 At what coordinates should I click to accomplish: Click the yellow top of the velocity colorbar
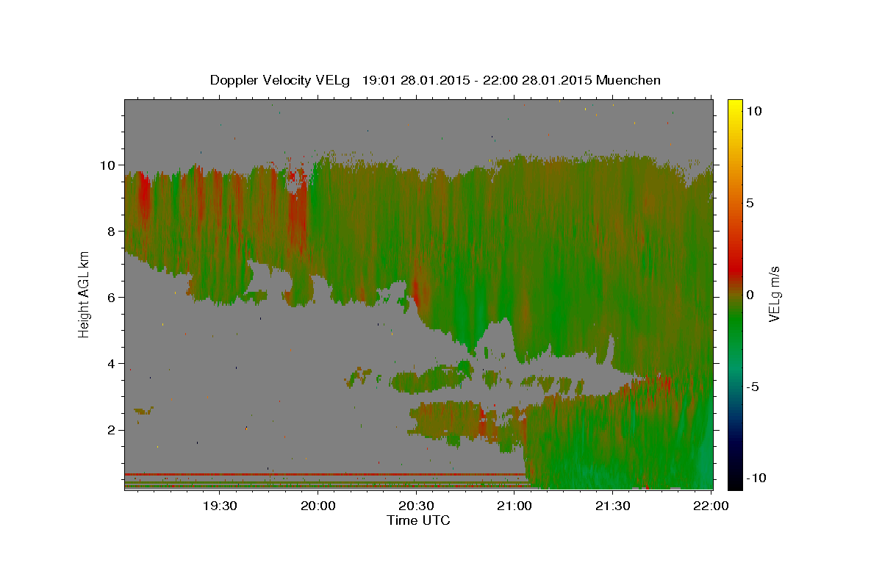734,104
